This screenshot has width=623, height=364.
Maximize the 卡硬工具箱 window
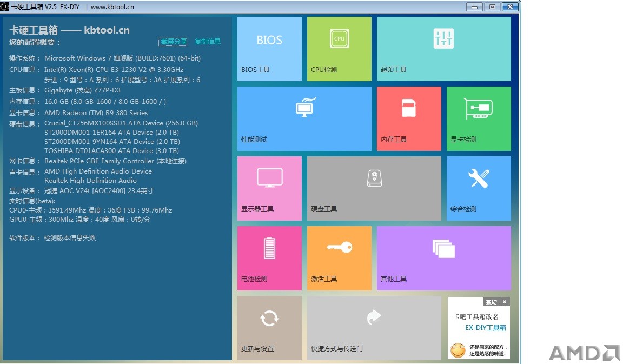click(492, 6)
